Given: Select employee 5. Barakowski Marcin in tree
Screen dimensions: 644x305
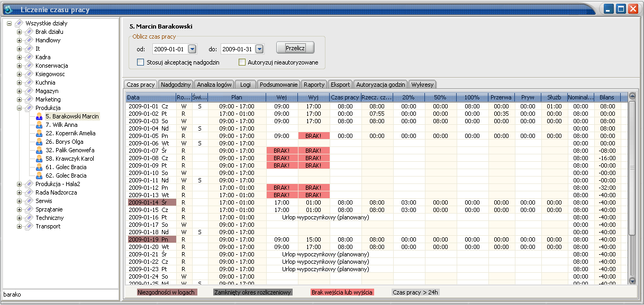Looking at the screenshot, I should 72,116.
